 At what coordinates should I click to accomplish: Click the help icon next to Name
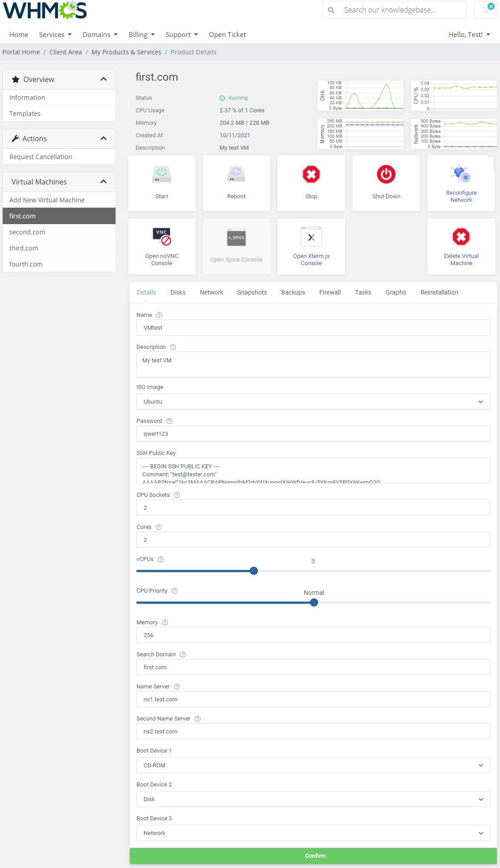tap(159, 315)
